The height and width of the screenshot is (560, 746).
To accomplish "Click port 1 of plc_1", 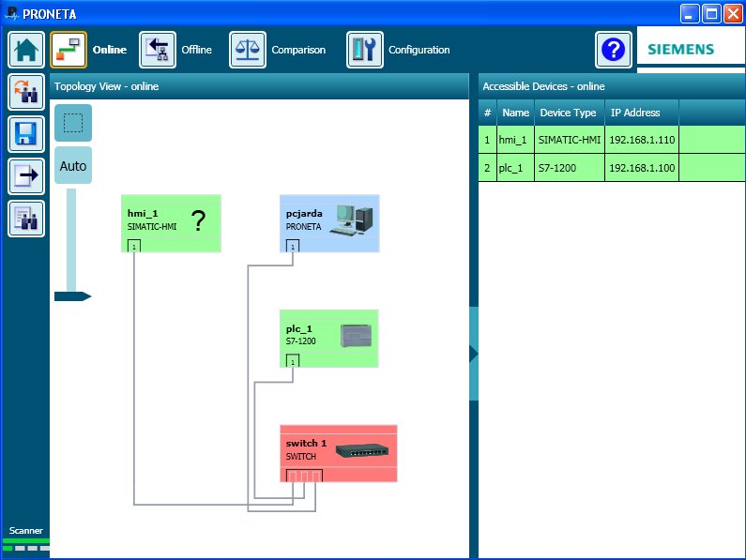I will (x=293, y=361).
